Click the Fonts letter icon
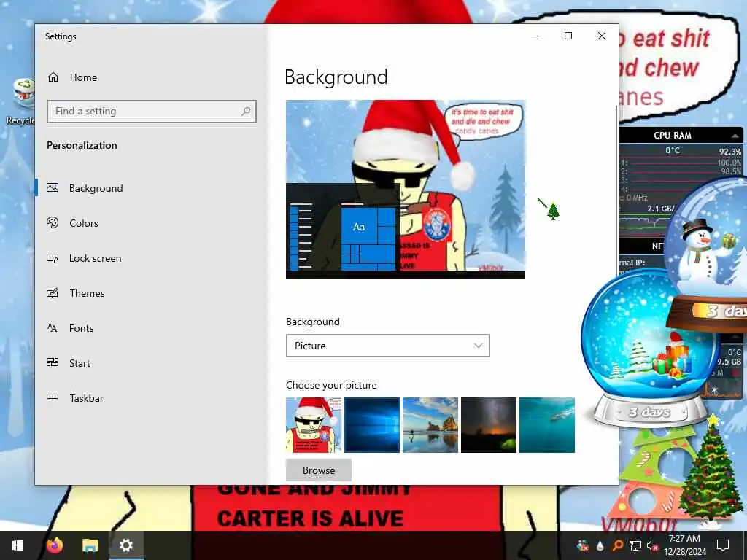The height and width of the screenshot is (560, 747). [53, 327]
